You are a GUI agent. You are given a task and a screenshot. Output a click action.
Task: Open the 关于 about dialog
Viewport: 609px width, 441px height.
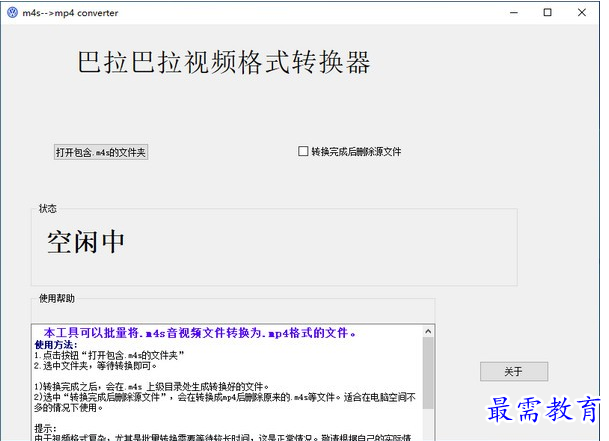coord(514,372)
